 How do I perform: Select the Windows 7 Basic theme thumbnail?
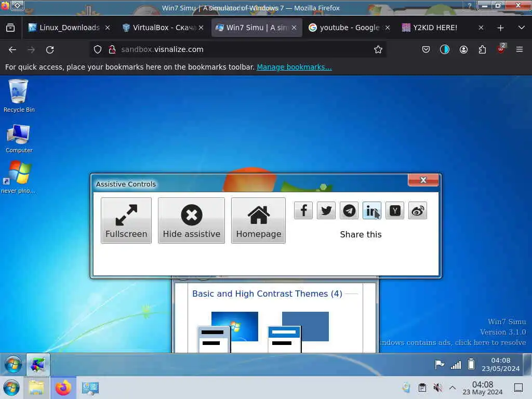[228, 332]
